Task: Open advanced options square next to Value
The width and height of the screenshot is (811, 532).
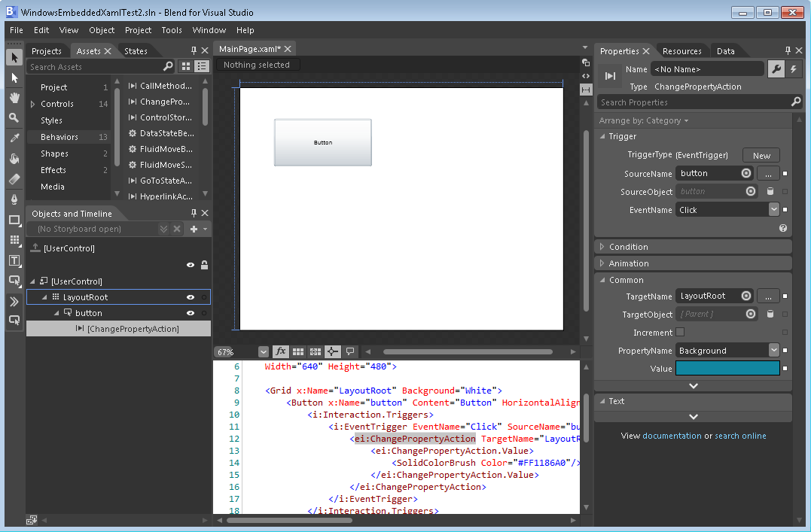Action: click(x=785, y=368)
